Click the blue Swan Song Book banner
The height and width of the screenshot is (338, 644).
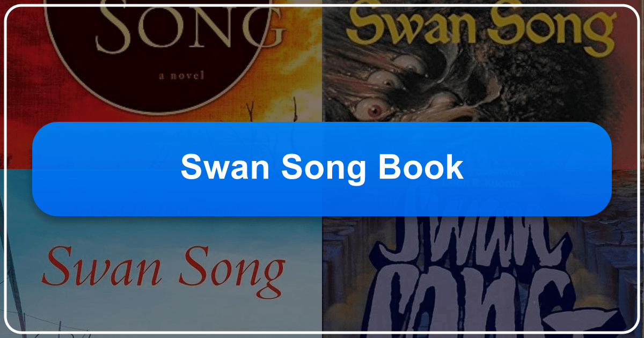322,169
